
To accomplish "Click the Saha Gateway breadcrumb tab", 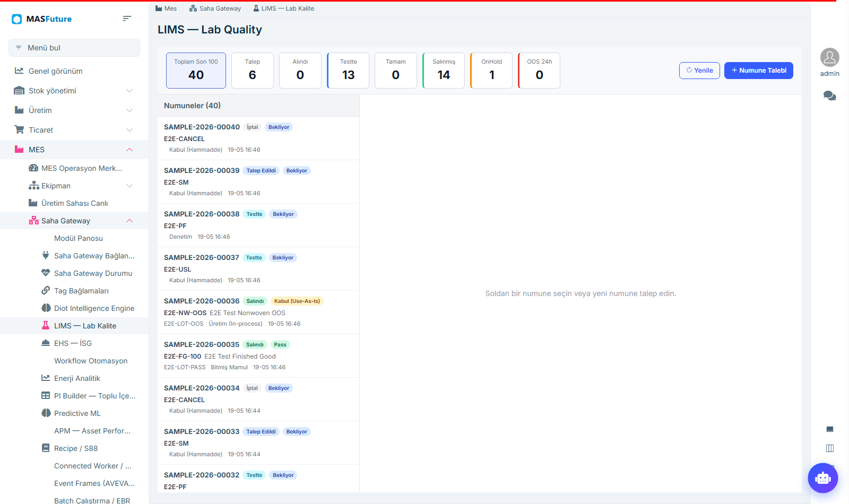I will click(x=215, y=8).
